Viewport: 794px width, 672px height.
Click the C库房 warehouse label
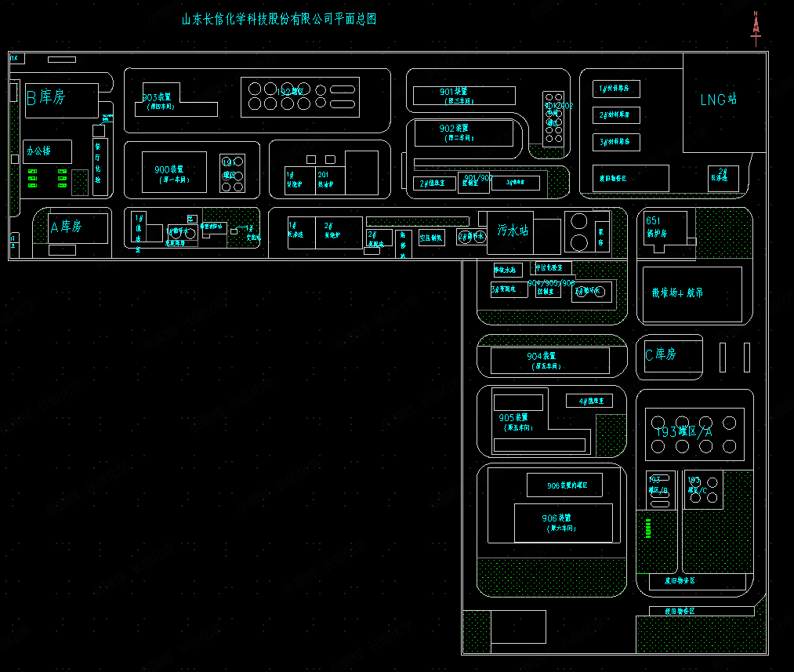(660, 354)
